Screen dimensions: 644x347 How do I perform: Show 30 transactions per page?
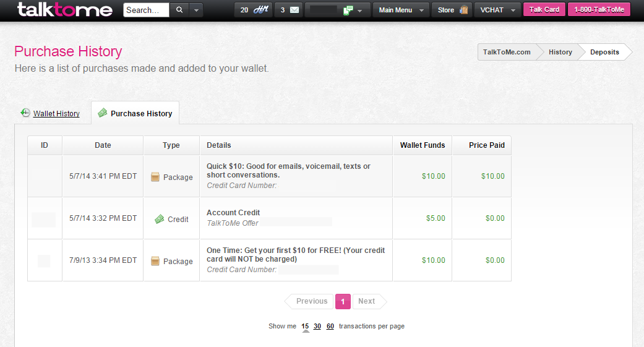point(317,326)
